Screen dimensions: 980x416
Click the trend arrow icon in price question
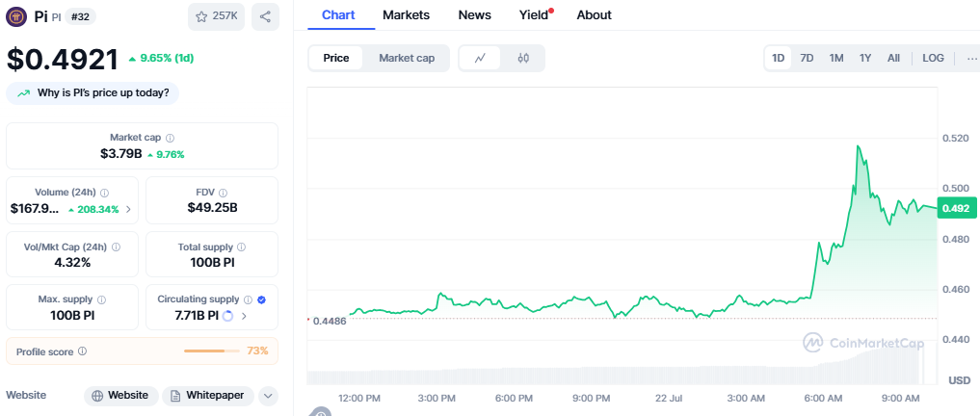click(x=24, y=93)
